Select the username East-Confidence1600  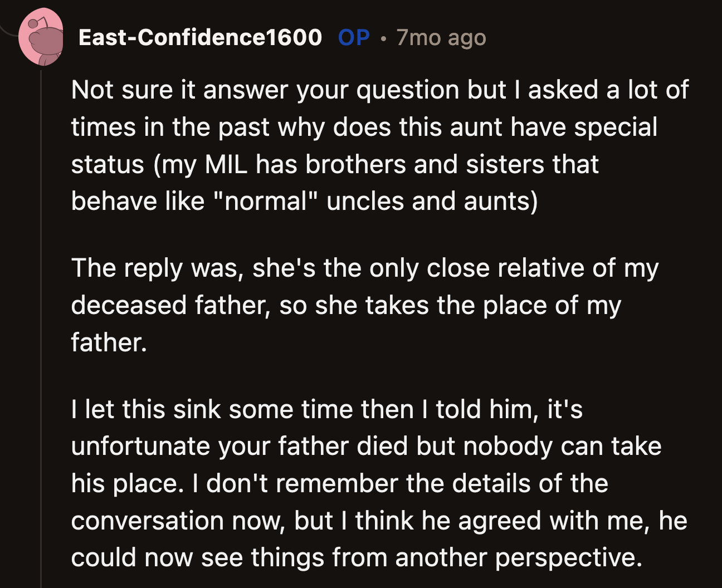pos(201,37)
